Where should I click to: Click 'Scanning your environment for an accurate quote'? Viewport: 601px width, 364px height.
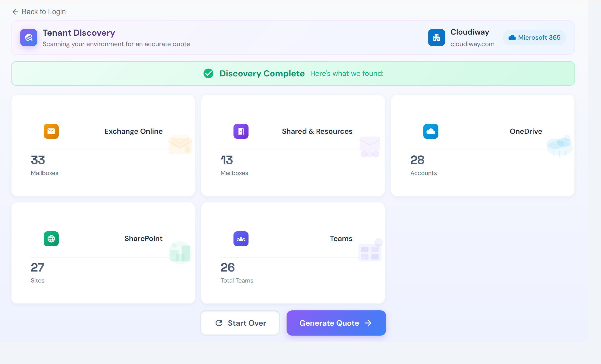(x=116, y=44)
